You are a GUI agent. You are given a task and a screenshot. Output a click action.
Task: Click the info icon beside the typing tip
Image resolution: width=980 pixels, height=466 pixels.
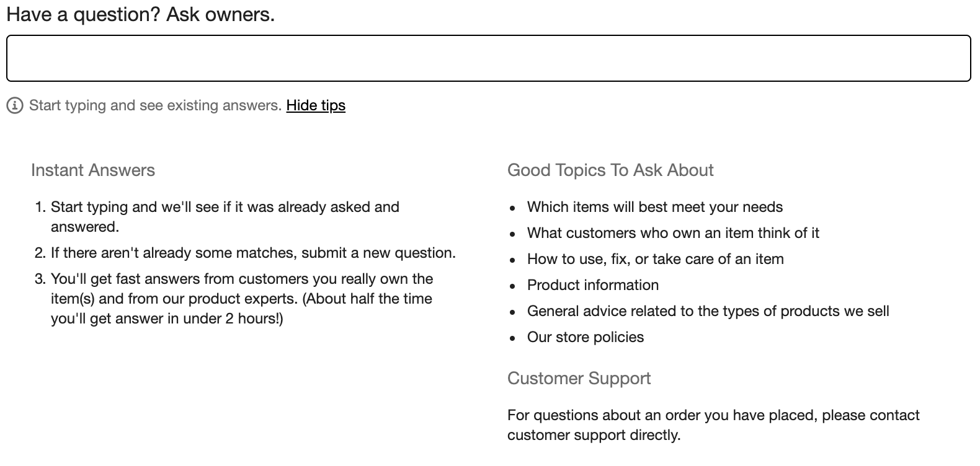(x=14, y=105)
